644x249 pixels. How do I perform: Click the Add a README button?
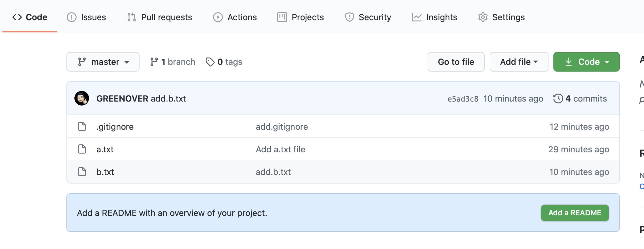[x=575, y=213]
